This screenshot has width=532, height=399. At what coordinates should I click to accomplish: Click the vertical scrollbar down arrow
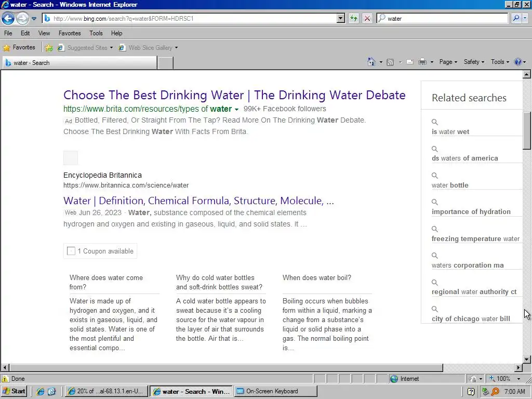(527, 360)
